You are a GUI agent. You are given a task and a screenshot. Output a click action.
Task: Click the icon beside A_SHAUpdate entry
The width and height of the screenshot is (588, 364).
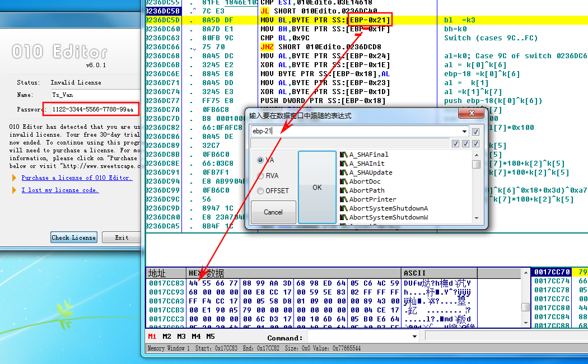click(x=343, y=172)
